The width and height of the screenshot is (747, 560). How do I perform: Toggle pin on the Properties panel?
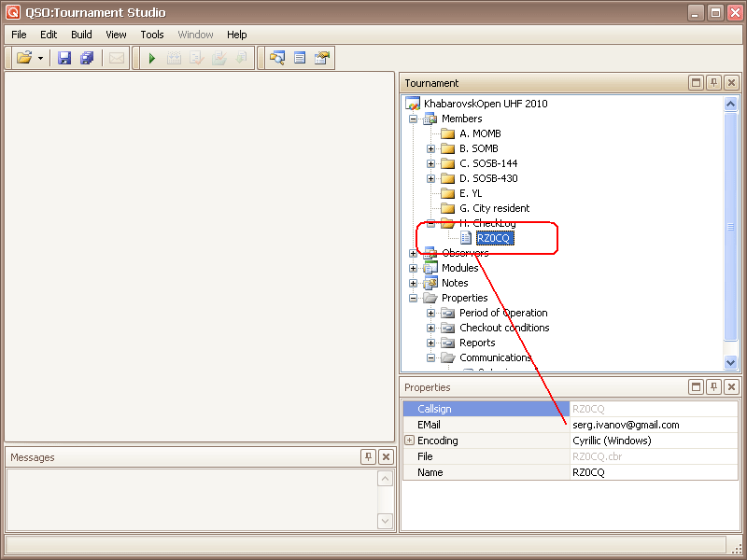(713, 386)
